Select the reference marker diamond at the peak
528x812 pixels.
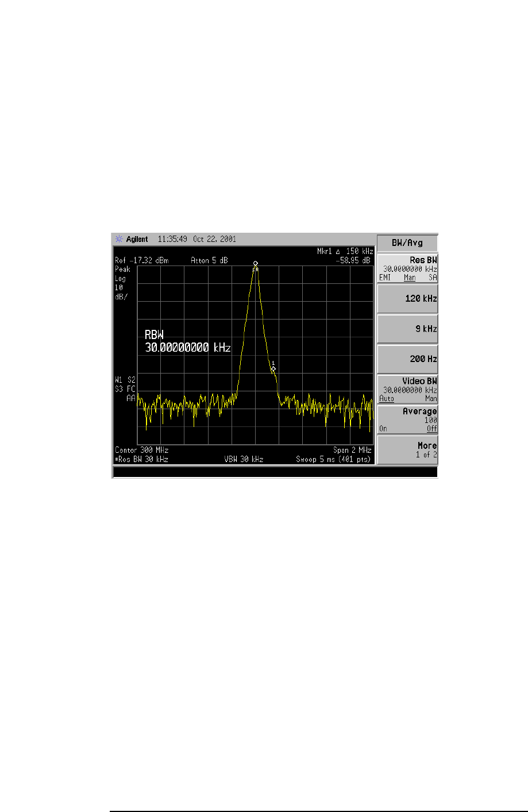pyautogui.click(x=256, y=263)
